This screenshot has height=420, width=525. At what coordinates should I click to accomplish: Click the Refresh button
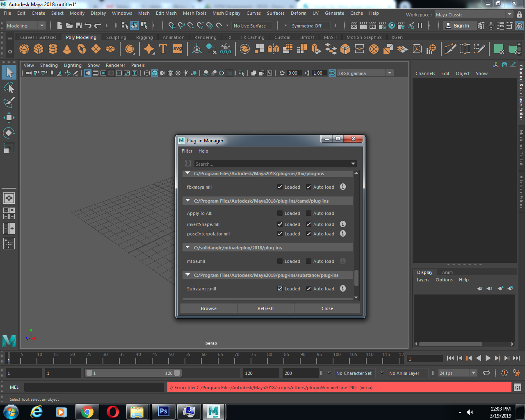pos(265,308)
